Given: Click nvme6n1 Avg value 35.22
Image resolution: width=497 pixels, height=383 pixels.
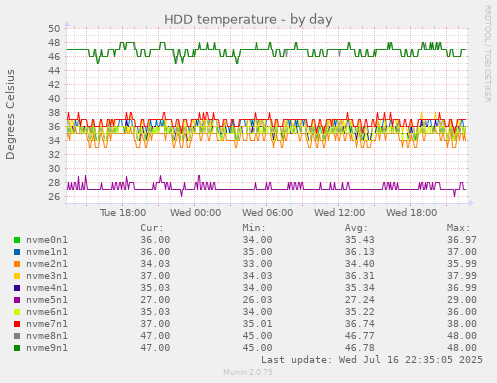Looking at the screenshot, I should click(x=359, y=312).
